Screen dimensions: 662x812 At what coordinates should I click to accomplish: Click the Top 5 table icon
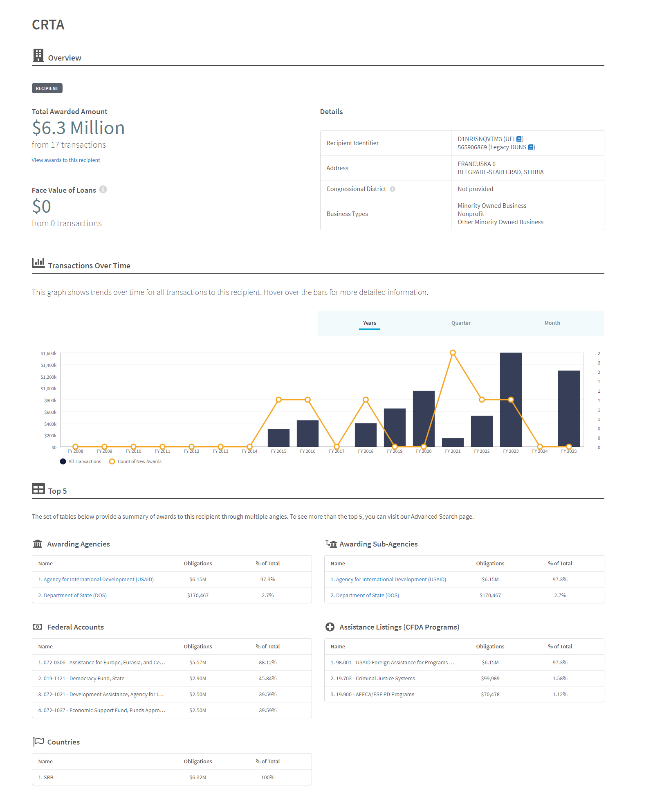pos(38,488)
